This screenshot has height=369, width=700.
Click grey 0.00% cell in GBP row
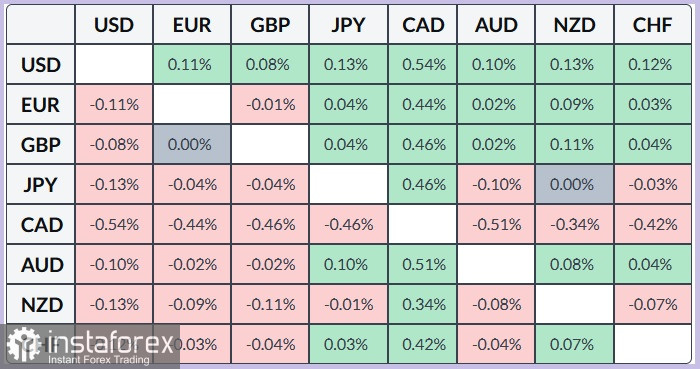pos(192,144)
